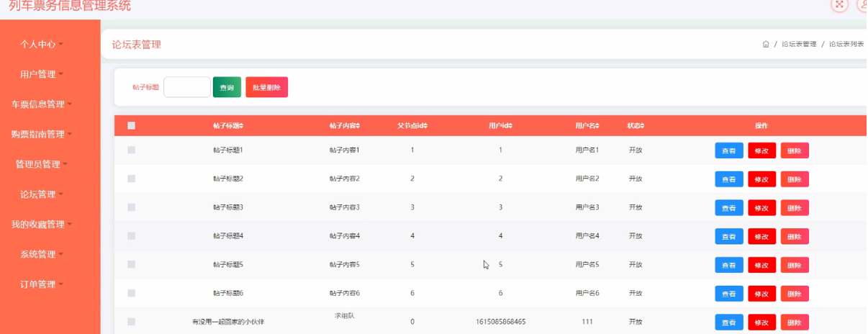The height and width of the screenshot is (334, 868).
Task: Select the checkbox for row 帖子标题3
Action: [x=131, y=207]
